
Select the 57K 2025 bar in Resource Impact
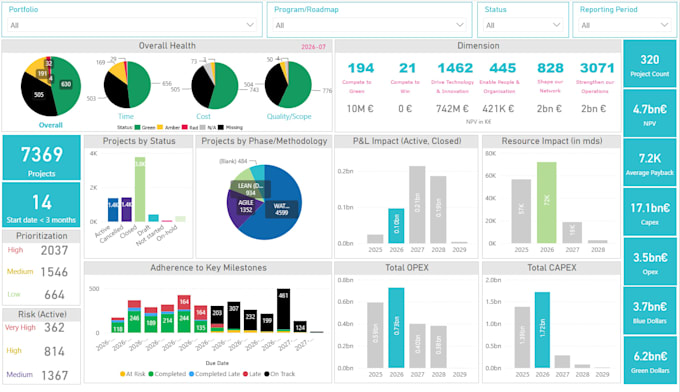521,211
